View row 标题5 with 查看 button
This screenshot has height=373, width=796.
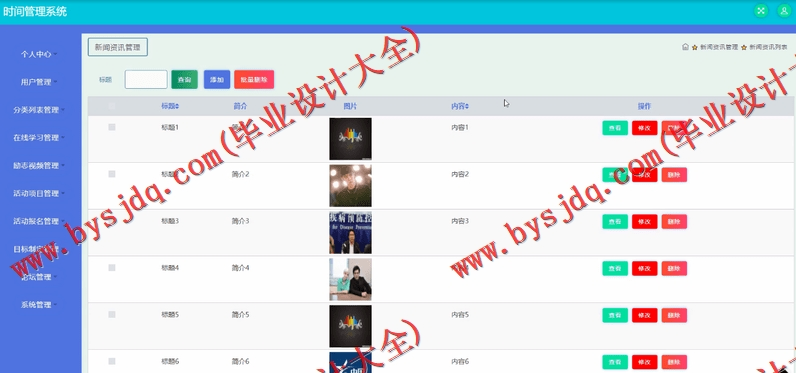(615, 315)
